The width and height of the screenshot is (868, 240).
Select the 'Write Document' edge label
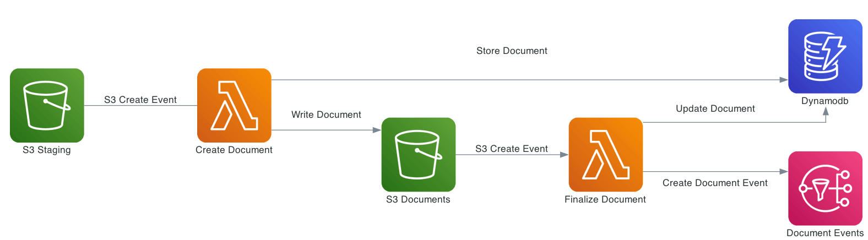tap(326, 114)
